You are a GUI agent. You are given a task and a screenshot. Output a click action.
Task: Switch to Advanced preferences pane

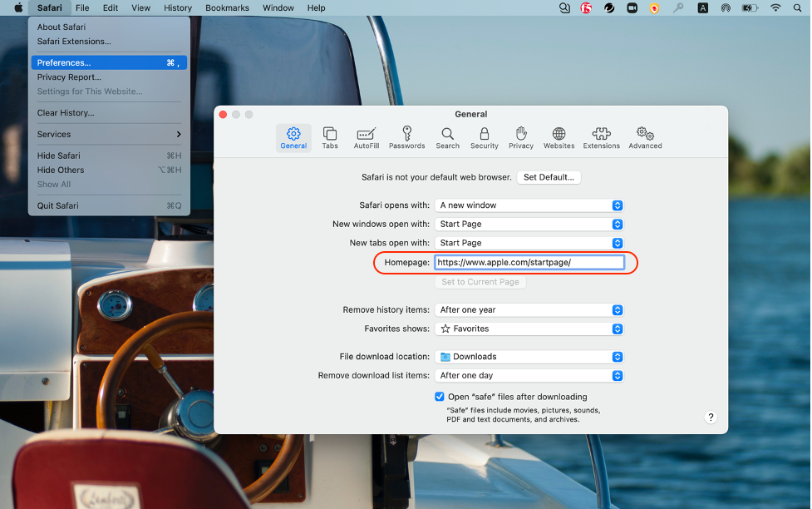coord(645,137)
